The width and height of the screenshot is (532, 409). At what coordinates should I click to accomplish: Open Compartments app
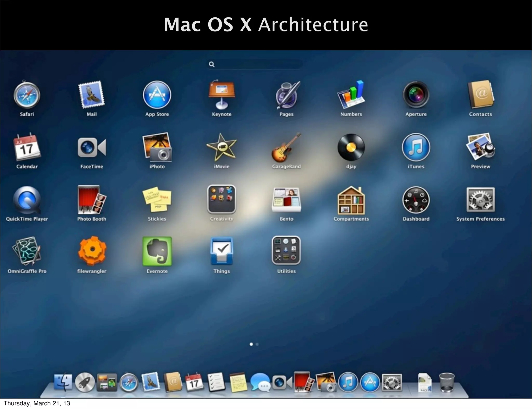[351, 200]
